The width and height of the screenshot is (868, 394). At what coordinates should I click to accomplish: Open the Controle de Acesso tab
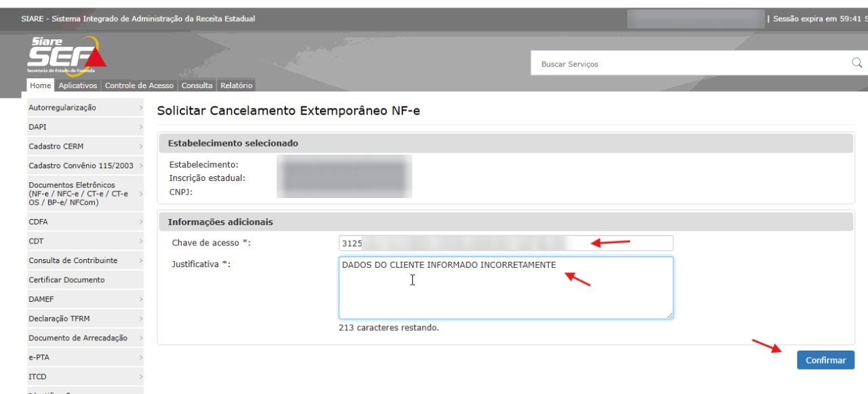click(139, 85)
